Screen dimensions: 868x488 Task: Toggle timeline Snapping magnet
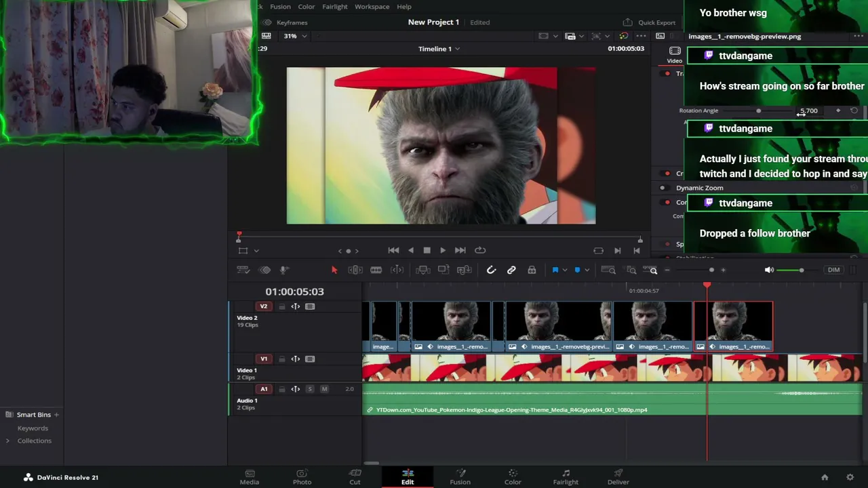[x=491, y=270]
